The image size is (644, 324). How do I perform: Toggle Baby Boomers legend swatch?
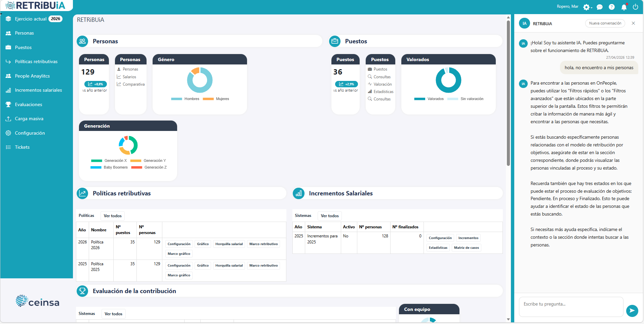tap(96, 168)
